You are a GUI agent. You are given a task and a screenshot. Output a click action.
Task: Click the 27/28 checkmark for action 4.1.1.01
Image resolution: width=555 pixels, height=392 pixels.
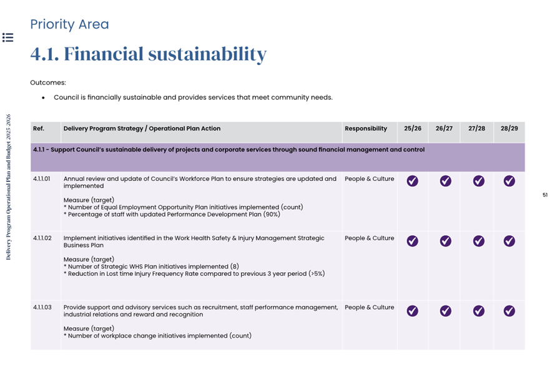[x=478, y=181]
